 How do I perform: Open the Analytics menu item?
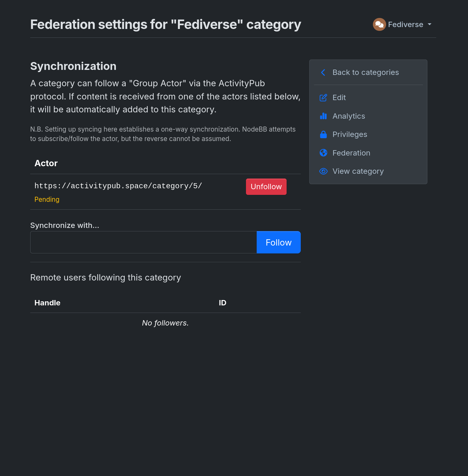(x=349, y=116)
